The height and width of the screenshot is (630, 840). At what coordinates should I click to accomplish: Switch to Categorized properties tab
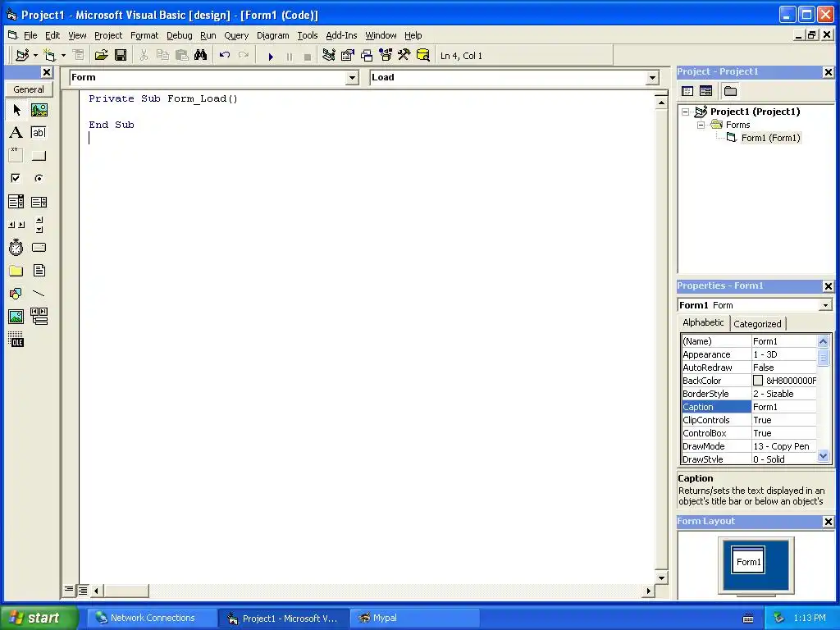[757, 323]
